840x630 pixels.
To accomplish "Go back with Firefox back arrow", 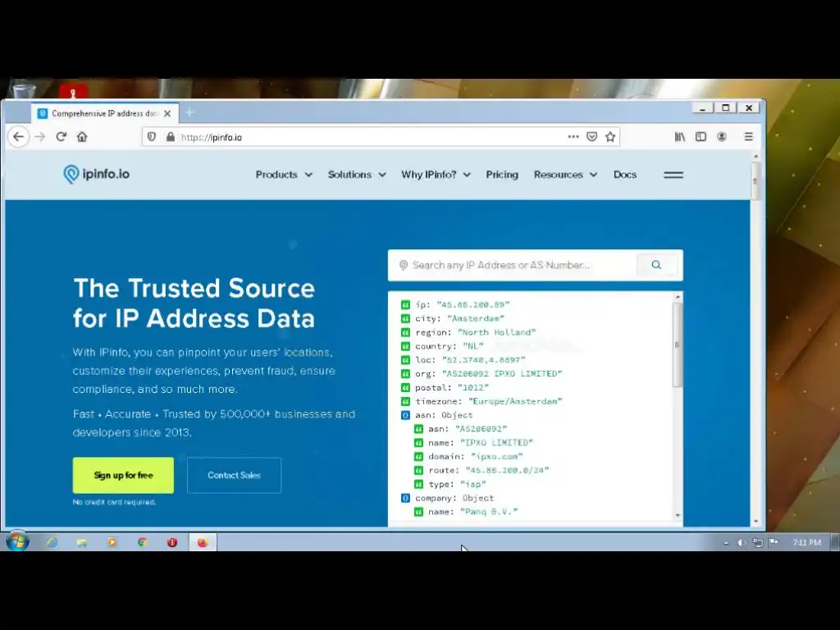I will click(19, 137).
